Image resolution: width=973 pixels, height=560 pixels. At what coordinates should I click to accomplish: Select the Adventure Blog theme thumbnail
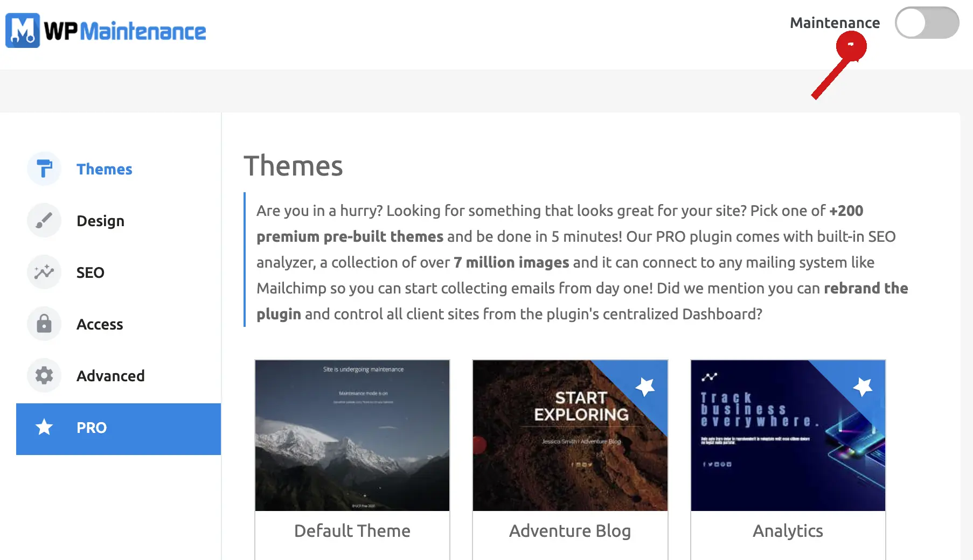pyautogui.click(x=570, y=435)
